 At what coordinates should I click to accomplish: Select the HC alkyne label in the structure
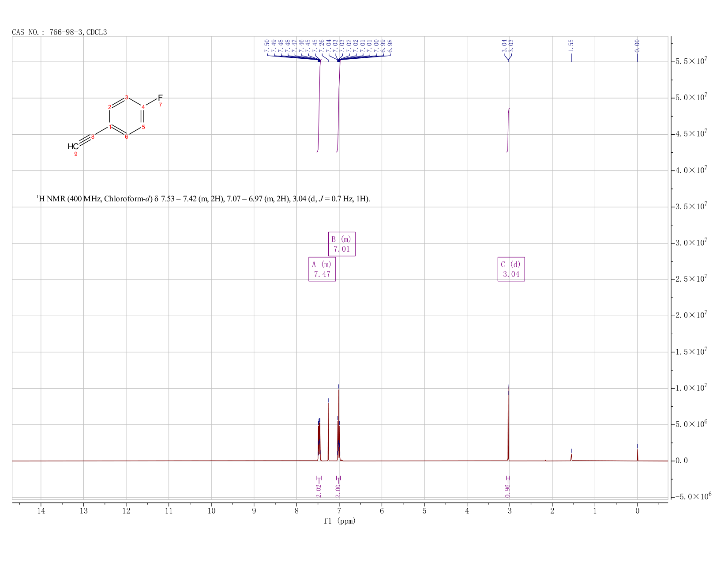tap(73, 146)
